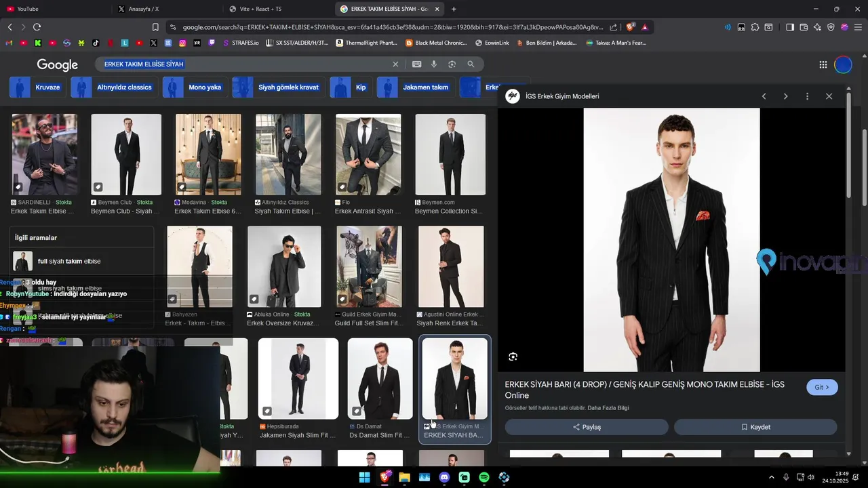Open the volume control in system tray
This screenshot has height=488, width=868.
pyautogui.click(x=811, y=477)
